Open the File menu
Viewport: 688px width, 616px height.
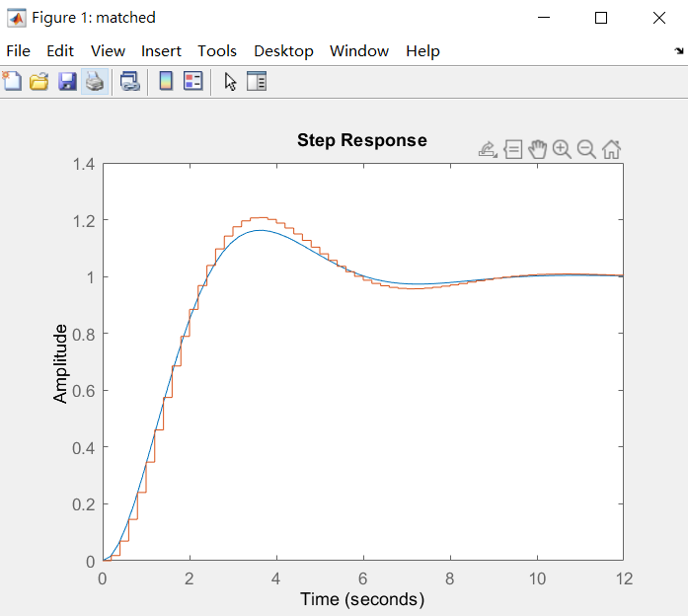pyautogui.click(x=19, y=51)
